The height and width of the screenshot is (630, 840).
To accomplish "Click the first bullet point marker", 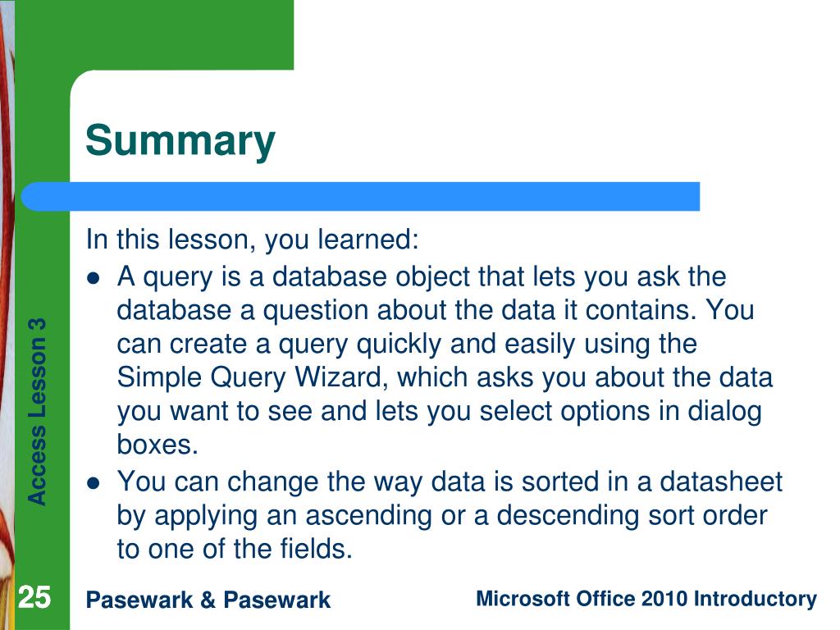I will click(x=94, y=278).
